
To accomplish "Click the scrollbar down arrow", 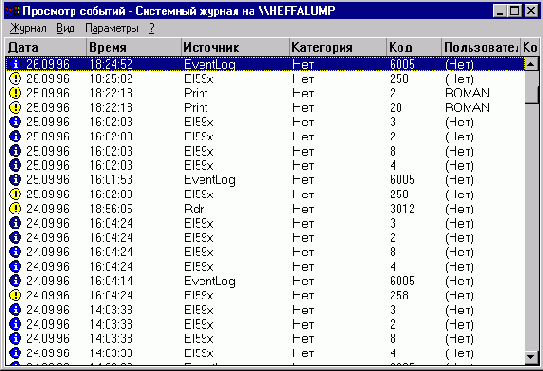I will 531,357.
